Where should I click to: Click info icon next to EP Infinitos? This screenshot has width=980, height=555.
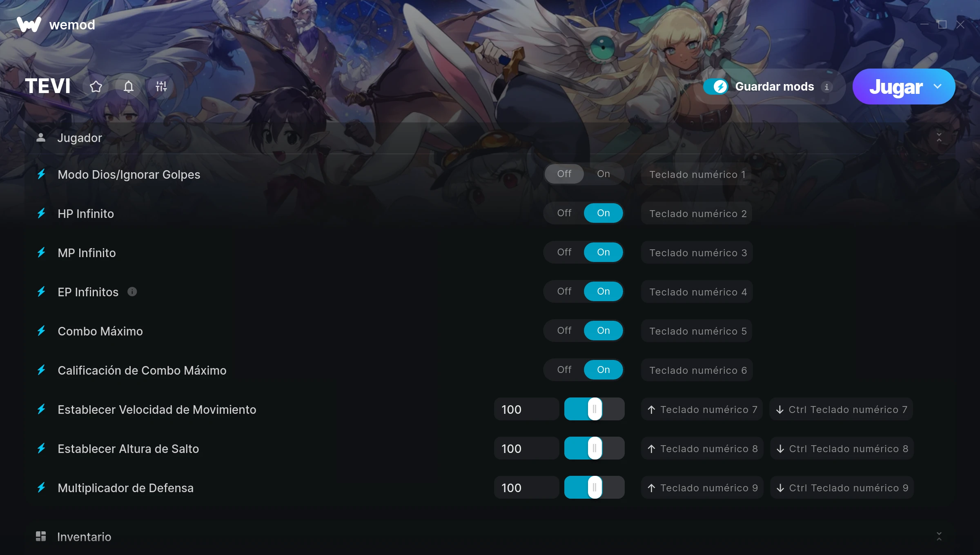(x=132, y=291)
